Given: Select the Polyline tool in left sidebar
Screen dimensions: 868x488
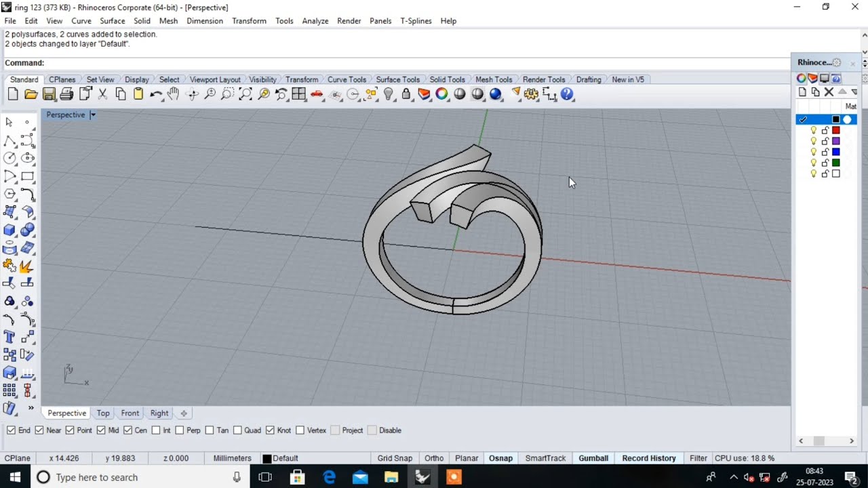Looking at the screenshot, I should click(x=9, y=140).
